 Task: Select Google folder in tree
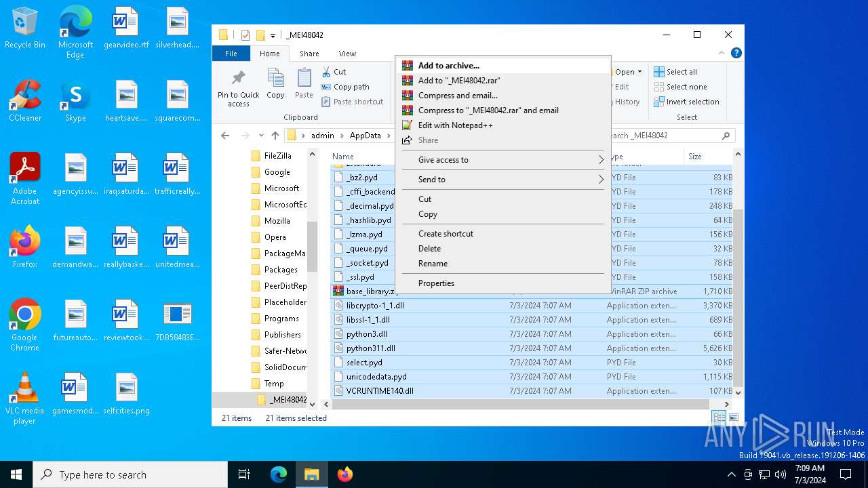coord(277,172)
